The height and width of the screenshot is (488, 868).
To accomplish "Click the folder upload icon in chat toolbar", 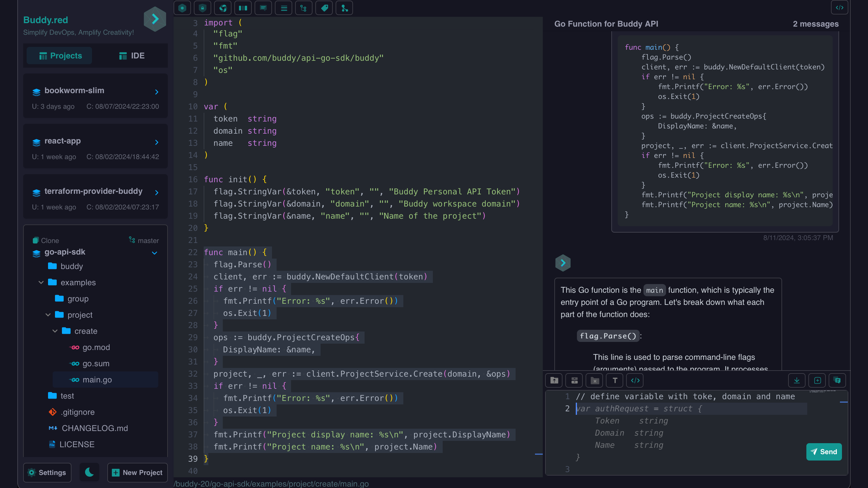I will (554, 381).
